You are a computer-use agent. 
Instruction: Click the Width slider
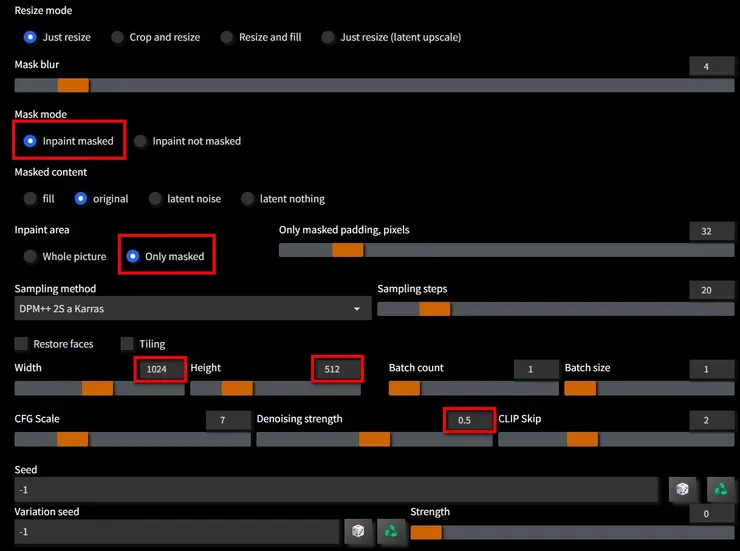click(100, 388)
